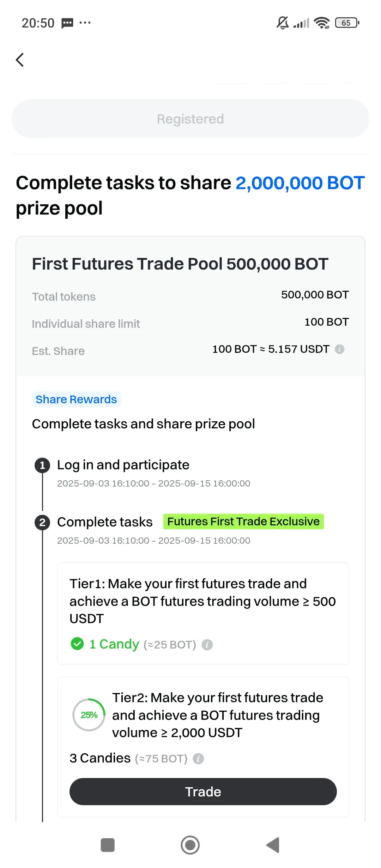Viewport: 381px width, 868px height.
Task: Tap info icon next to 3 Candies reward
Action: [x=198, y=759]
